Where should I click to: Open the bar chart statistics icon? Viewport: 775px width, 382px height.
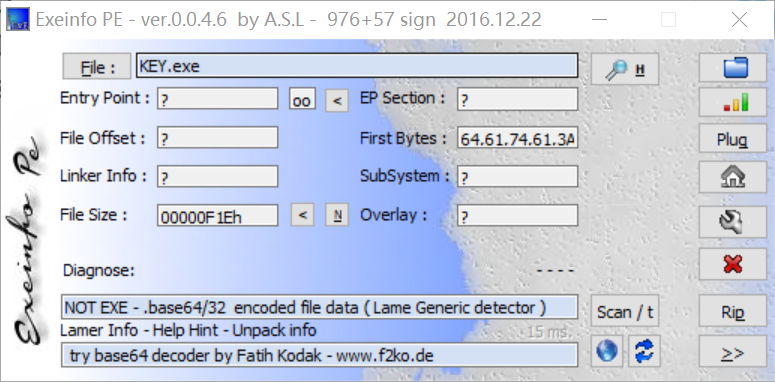point(733,103)
